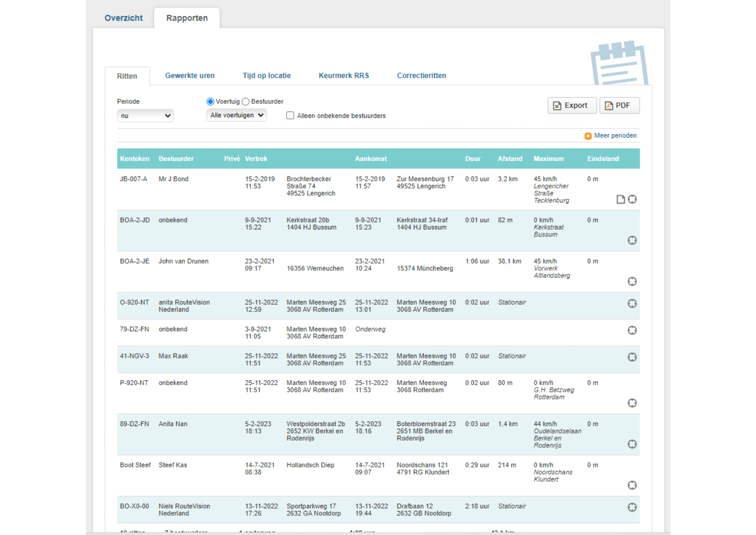Select the Bestuurder radio button

coord(245,102)
